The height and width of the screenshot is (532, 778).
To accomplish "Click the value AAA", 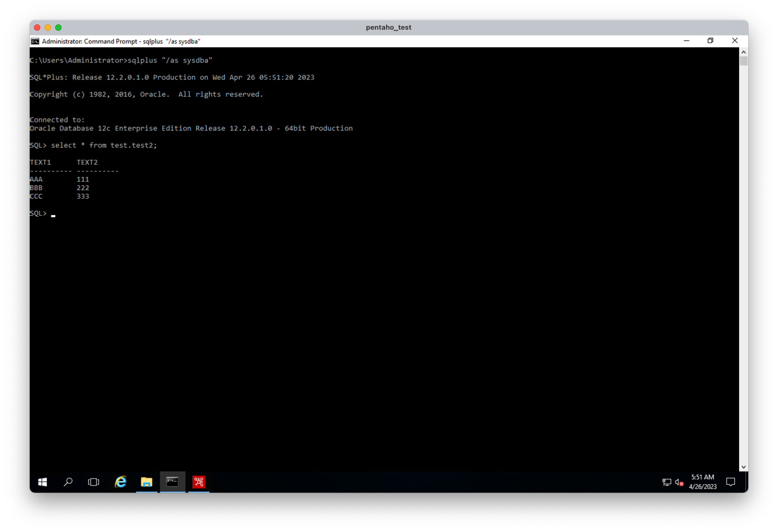I will tap(36, 179).
